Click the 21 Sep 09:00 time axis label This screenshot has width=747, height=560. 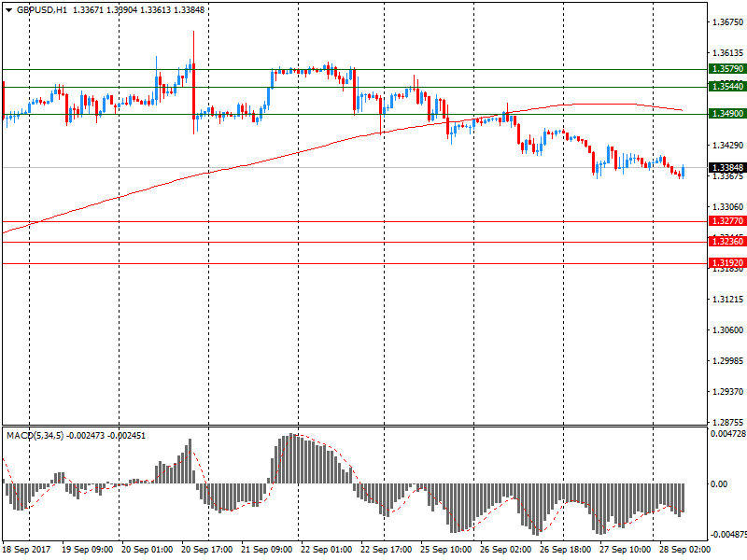pyautogui.click(x=267, y=550)
